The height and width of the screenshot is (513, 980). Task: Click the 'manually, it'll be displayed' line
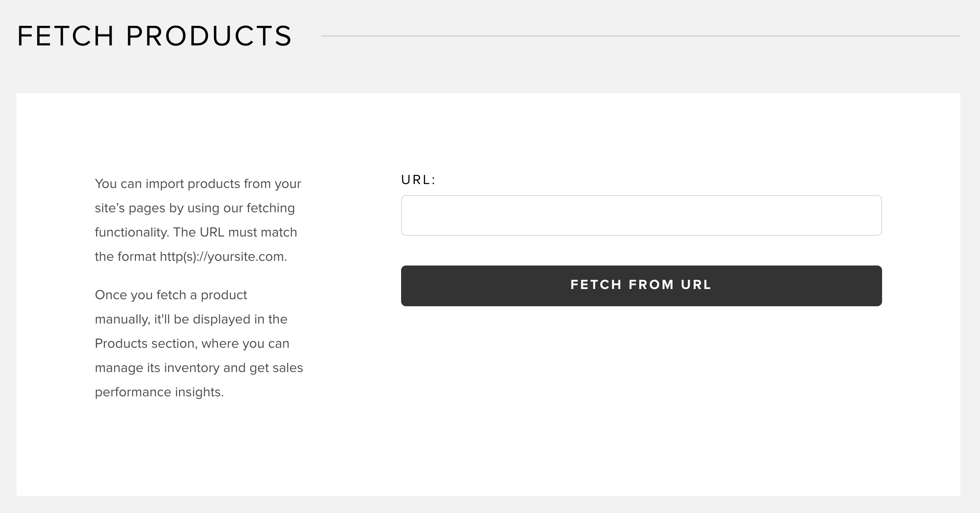191,319
